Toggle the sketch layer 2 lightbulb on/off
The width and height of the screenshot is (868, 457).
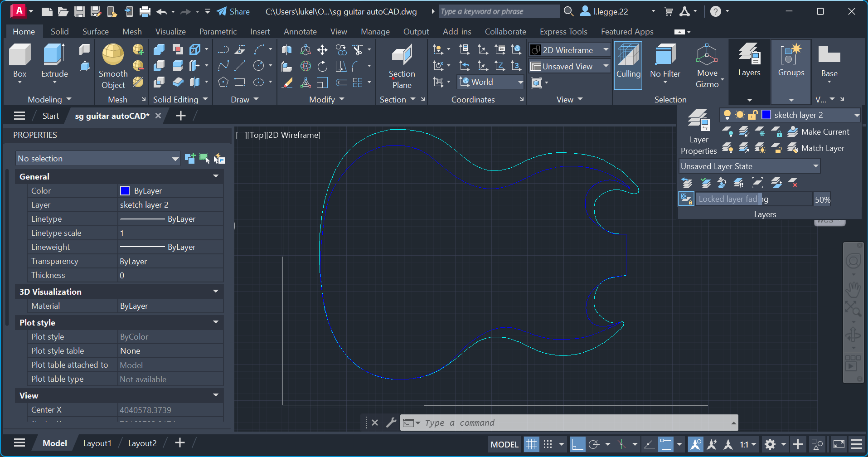[727, 115]
